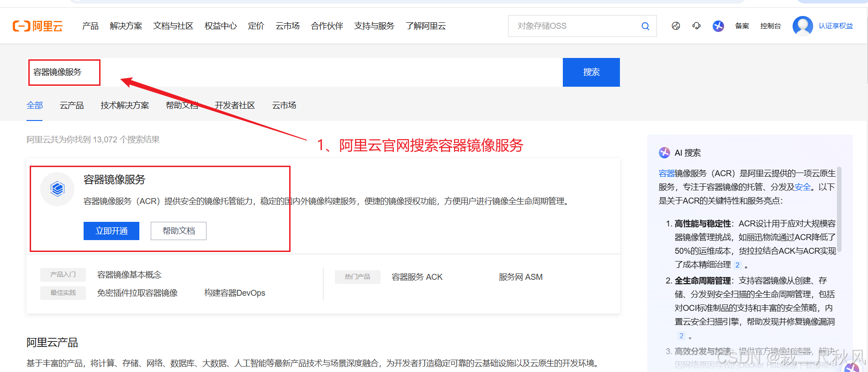Open 免密插件拉取容器镜像 link

[x=137, y=293]
